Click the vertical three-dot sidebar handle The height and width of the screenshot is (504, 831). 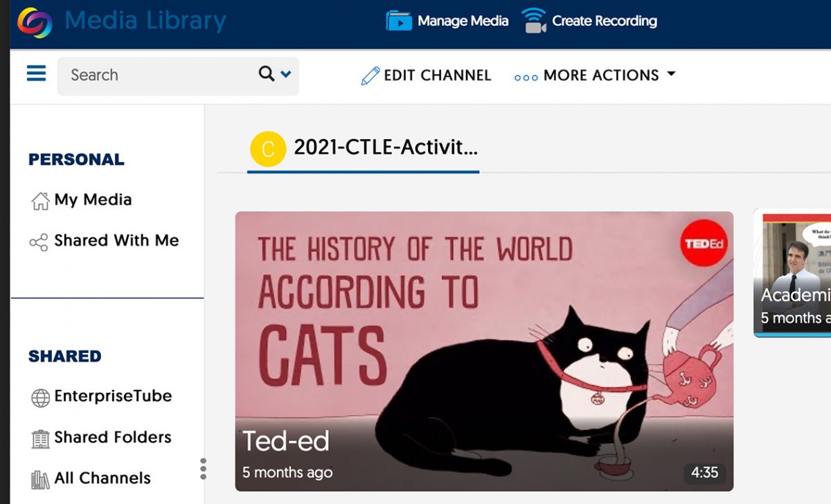coord(203,469)
